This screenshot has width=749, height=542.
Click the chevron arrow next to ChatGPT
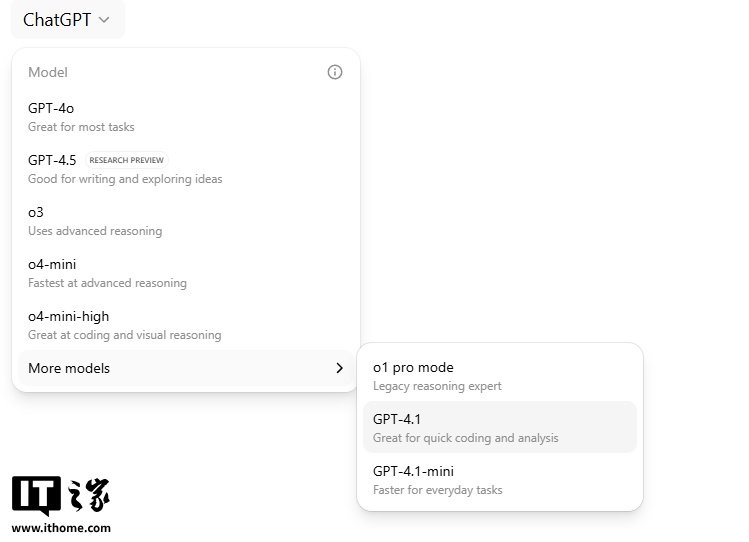coord(104,20)
